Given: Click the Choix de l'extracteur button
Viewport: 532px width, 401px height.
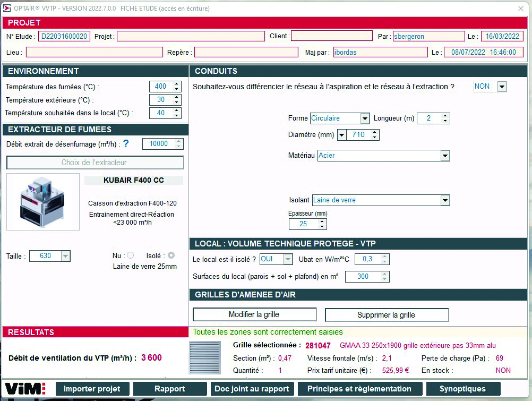Looking at the screenshot, I should pyautogui.click(x=95, y=163).
